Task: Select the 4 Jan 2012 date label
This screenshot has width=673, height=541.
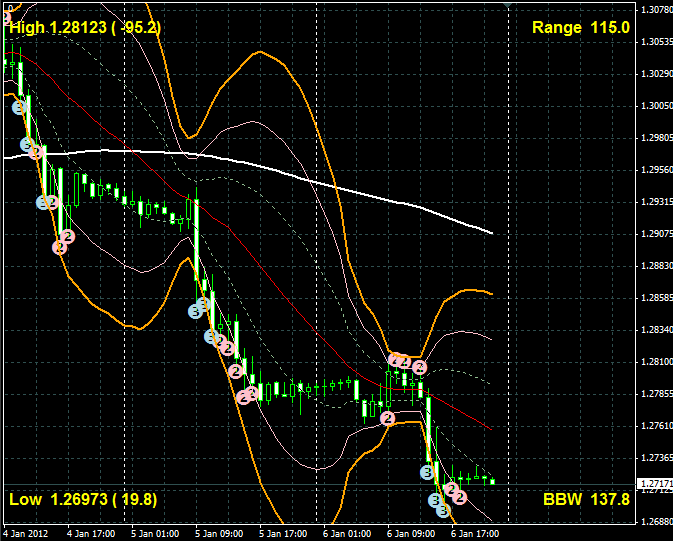Action: (24, 533)
